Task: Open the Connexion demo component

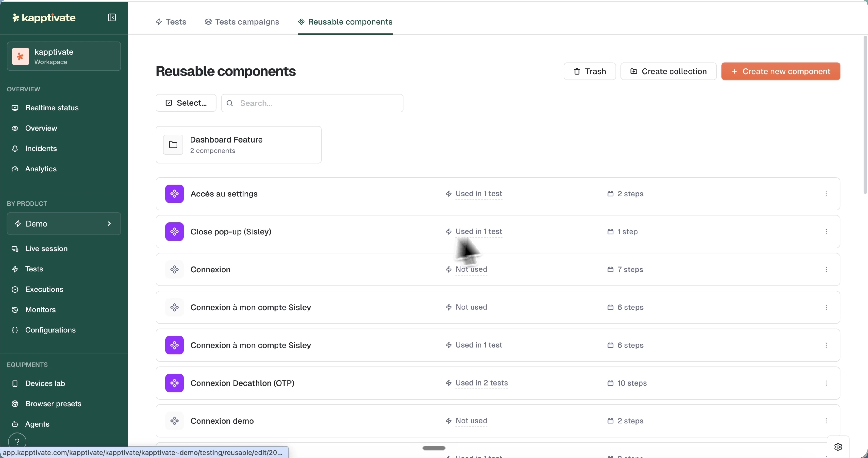Action: tap(222, 421)
